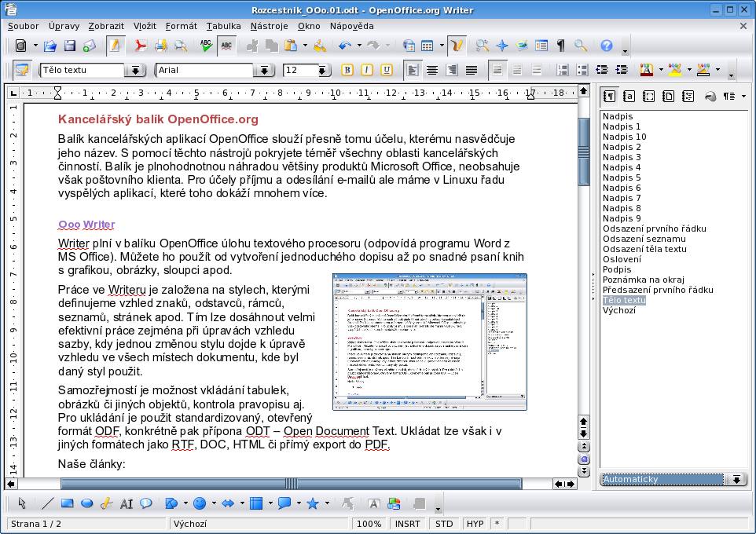Select the Rectangle drawing tool
The height and width of the screenshot is (534, 756).
coord(67,503)
